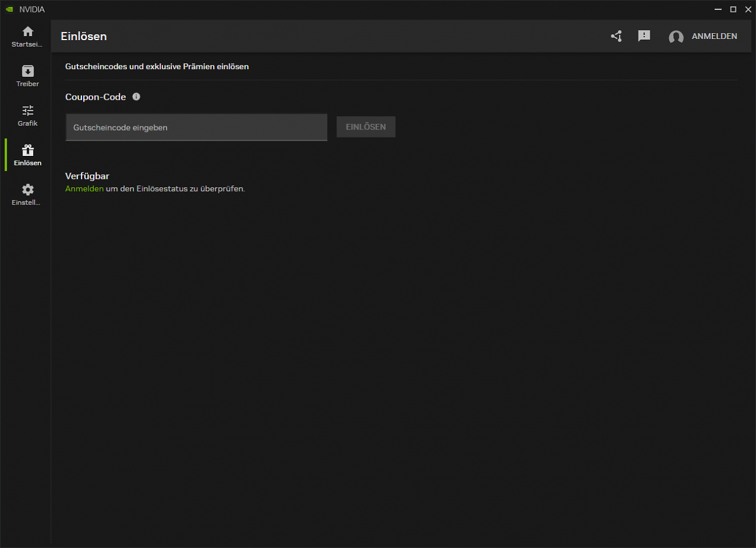The image size is (756, 548).
Task: Select the Treiber label in sidebar
Action: (28, 84)
